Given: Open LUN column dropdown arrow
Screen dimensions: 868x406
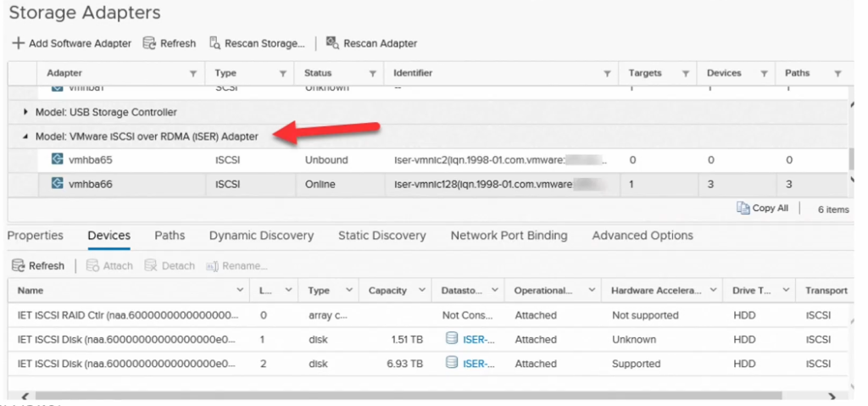Looking at the screenshot, I should click(288, 290).
